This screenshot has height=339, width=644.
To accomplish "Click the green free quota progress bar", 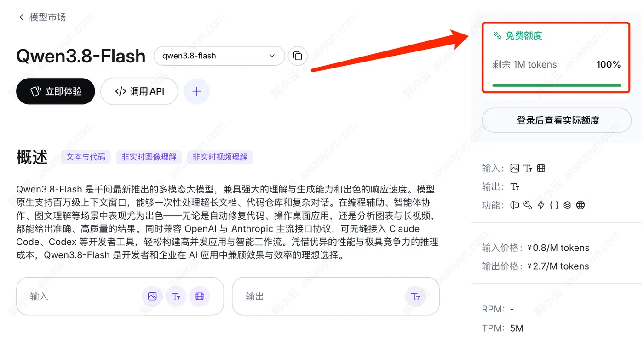I will [x=557, y=85].
